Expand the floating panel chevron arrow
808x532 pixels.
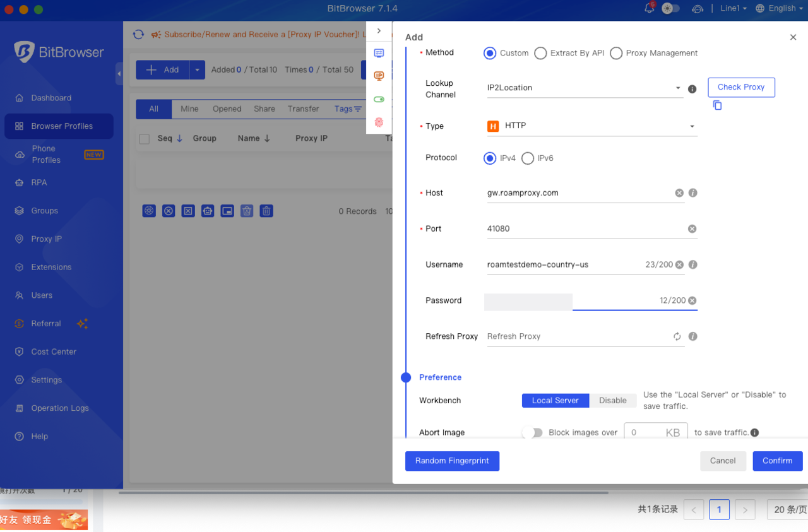379,31
